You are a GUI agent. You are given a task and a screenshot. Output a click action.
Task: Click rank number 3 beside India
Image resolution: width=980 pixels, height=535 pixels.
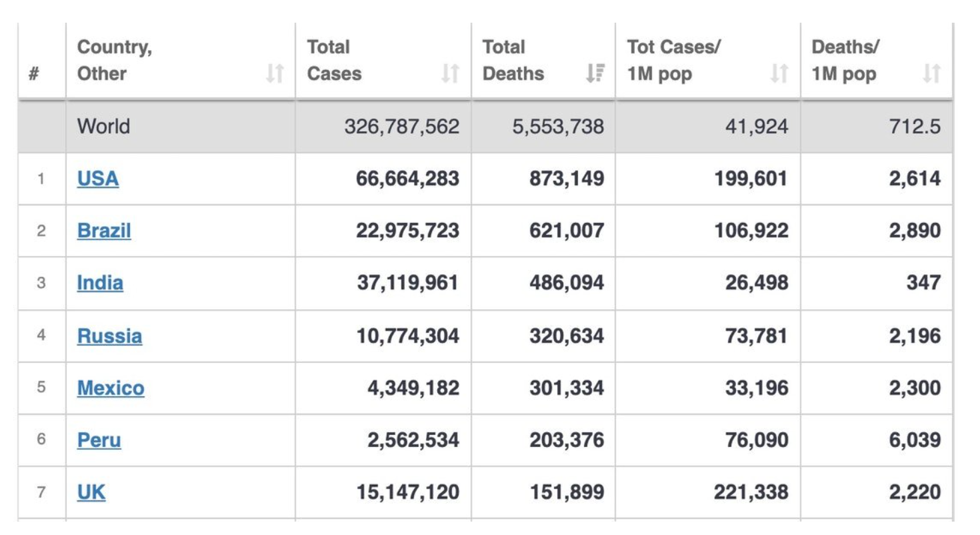41,282
